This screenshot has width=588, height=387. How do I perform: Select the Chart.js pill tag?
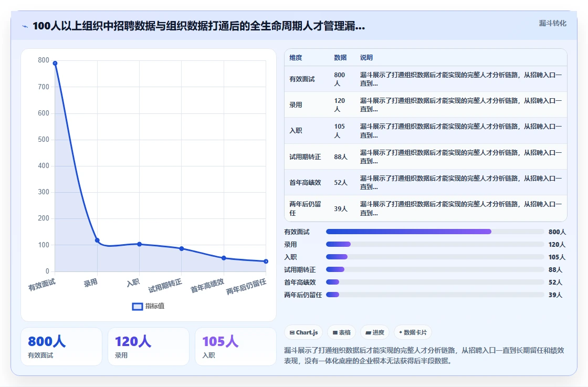[x=304, y=332]
